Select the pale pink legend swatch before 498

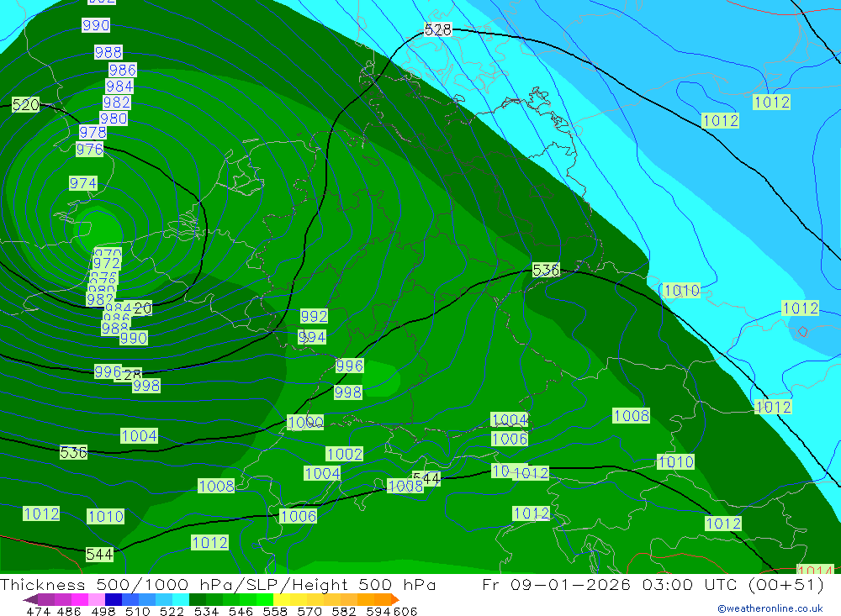coord(97,599)
